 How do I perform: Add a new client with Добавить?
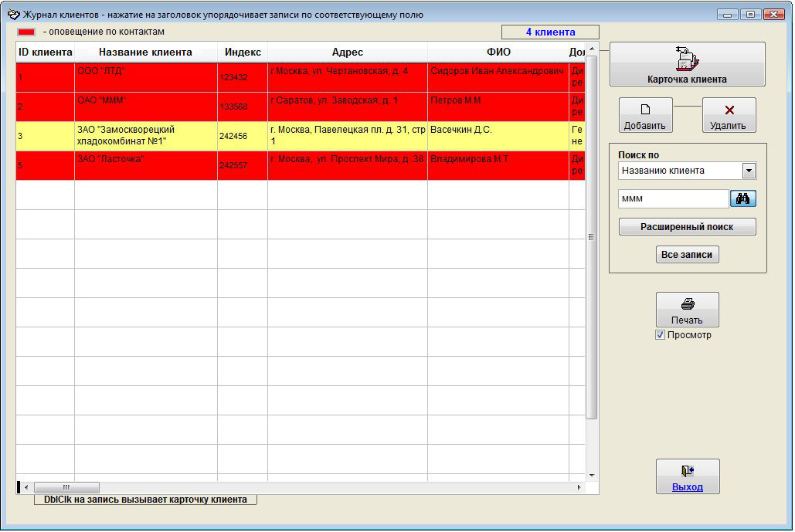click(x=645, y=115)
